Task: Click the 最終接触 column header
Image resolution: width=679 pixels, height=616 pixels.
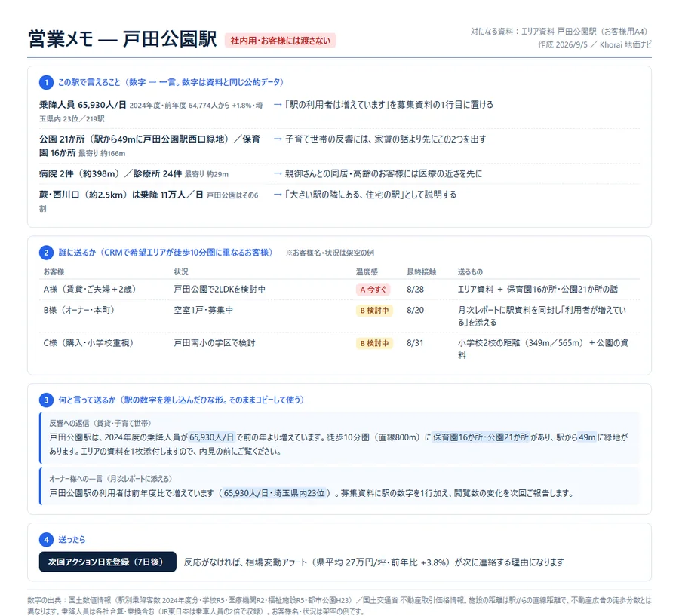Action: coord(421,272)
